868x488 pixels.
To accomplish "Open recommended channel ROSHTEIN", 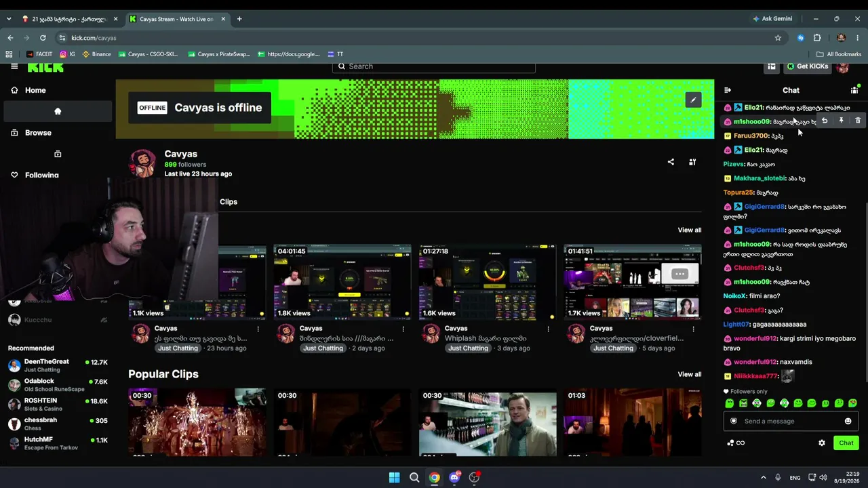I will coord(58,405).
